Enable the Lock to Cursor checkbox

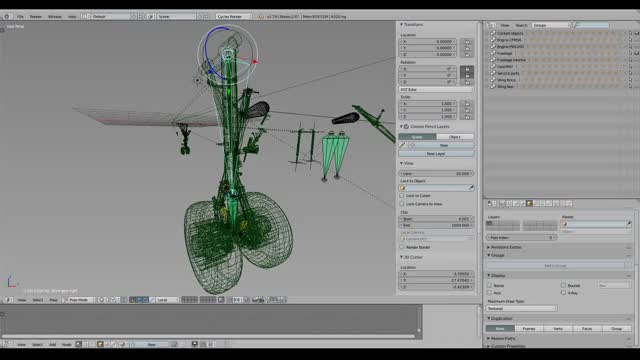coord(402,196)
